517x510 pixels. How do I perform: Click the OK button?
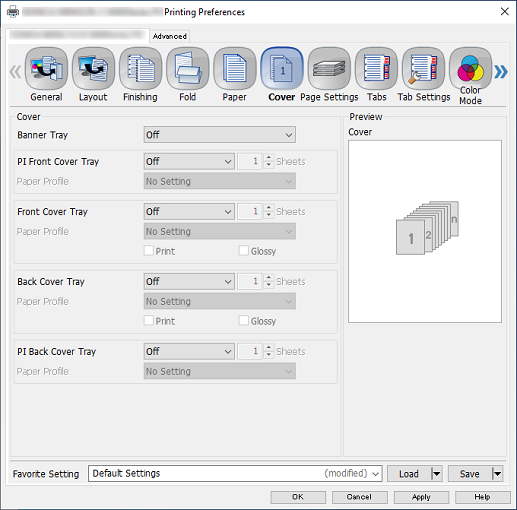click(x=298, y=497)
